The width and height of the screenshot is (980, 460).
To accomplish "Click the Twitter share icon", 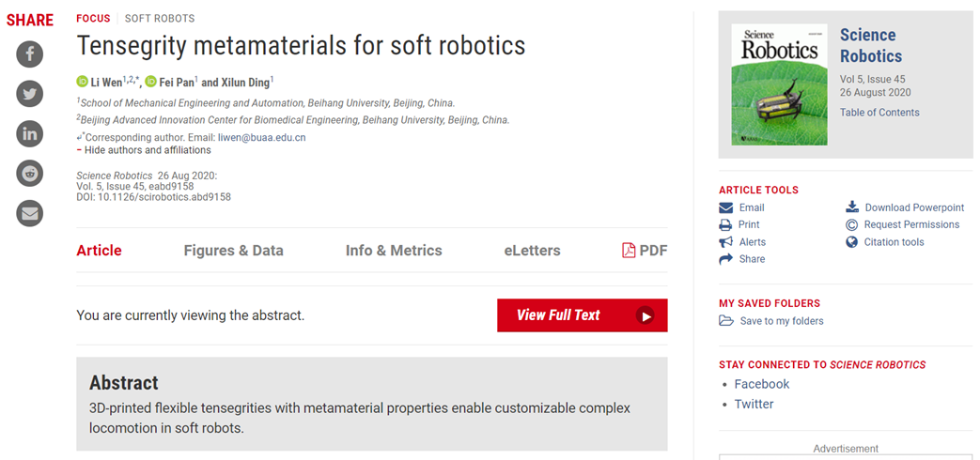I will click(30, 94).
